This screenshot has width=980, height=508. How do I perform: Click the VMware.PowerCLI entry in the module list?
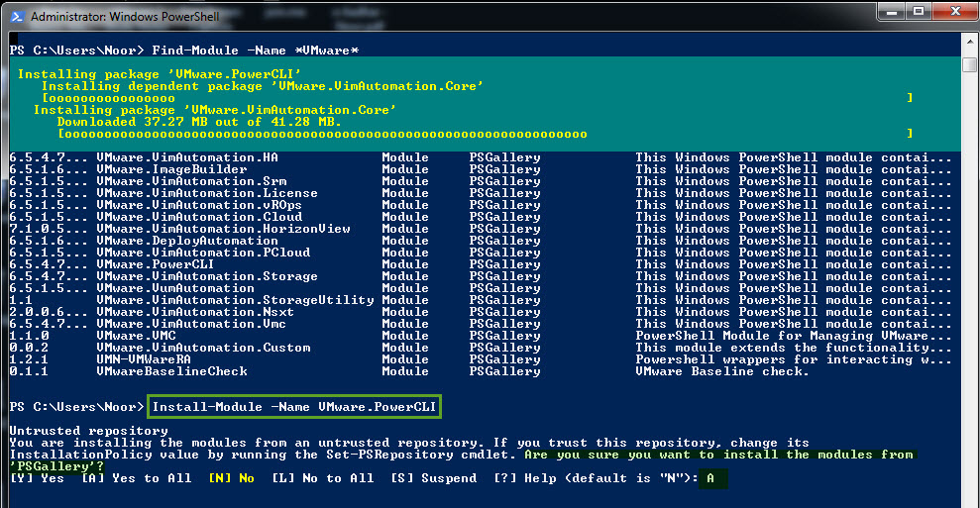[156, 264]
